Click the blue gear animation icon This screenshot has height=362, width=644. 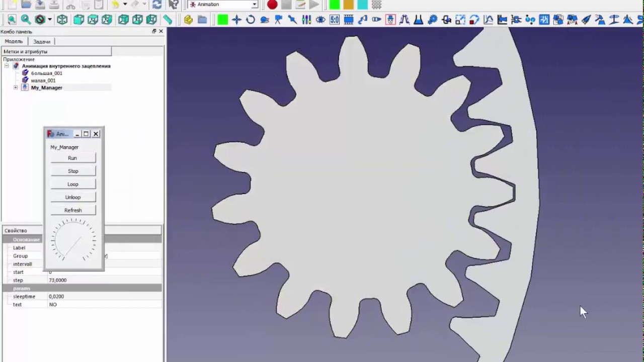tap(432, 20)
